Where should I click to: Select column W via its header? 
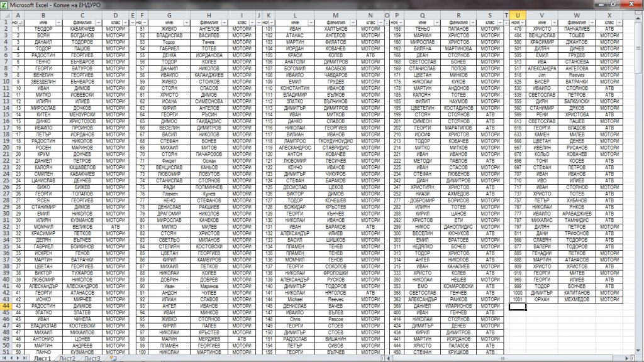pyautogui.click(x=577, y=15)
